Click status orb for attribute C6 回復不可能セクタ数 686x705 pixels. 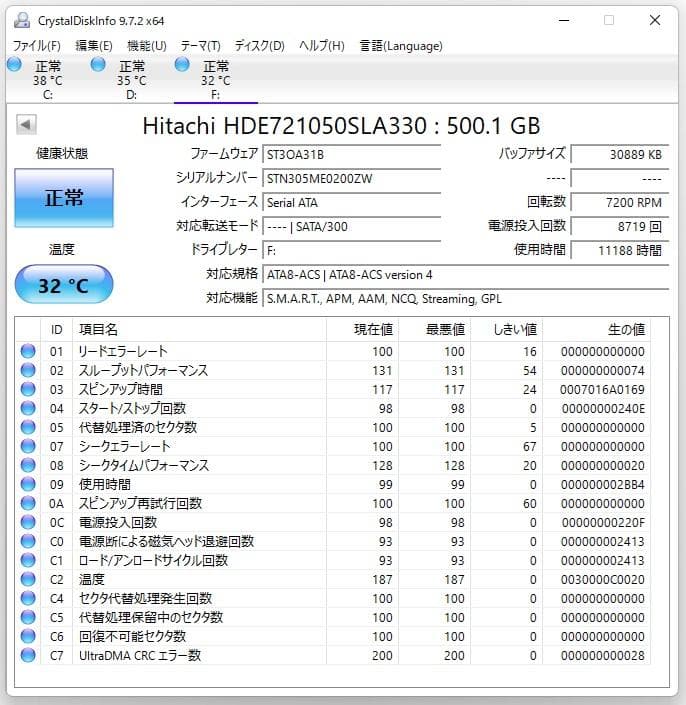tap(28, 636)
